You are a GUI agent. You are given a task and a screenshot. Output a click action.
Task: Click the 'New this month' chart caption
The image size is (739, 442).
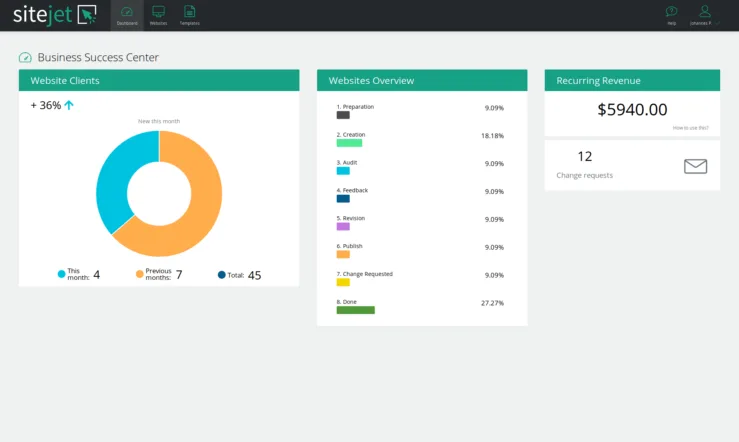coord(159,121)
